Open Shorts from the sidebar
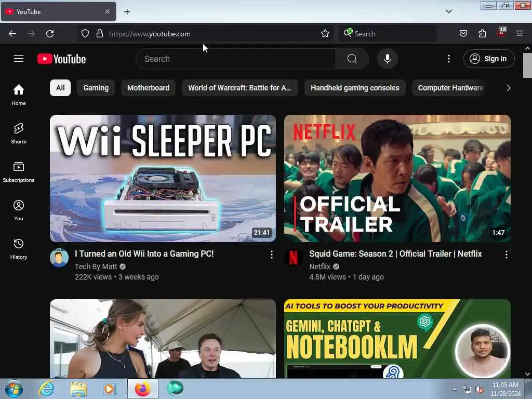This screenshot has width=532, height=399. click(19, 134)
